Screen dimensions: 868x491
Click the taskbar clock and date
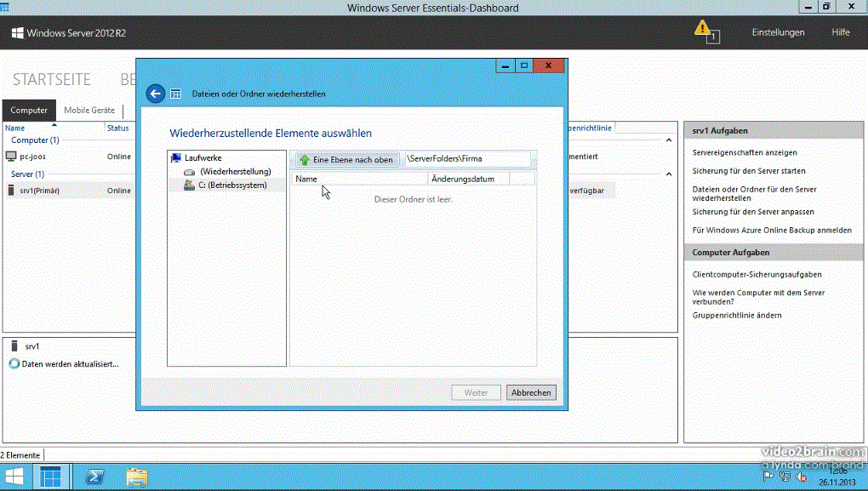click(837, 477)
